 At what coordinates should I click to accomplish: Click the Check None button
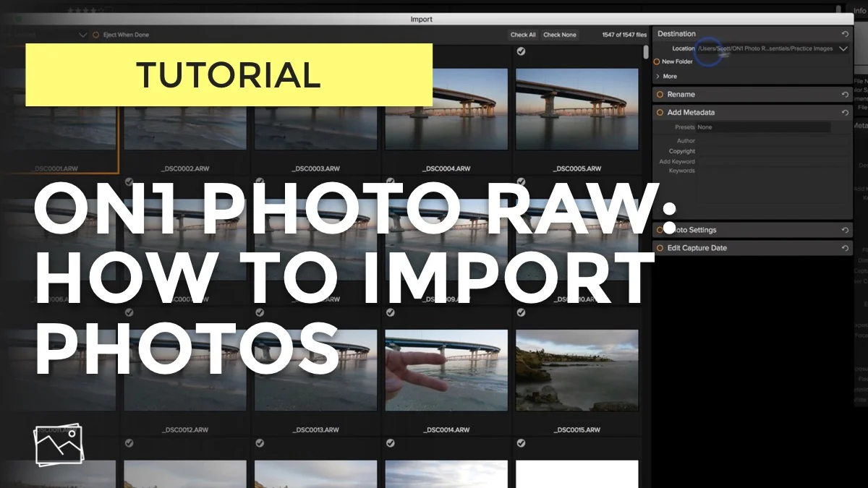559,34
